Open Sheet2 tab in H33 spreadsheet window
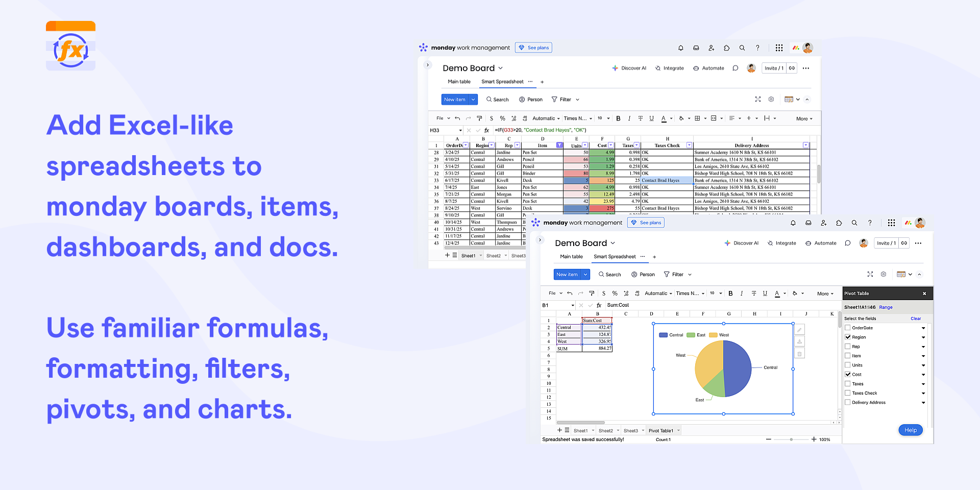Screen dimensions: 980x490 [493, 256]
